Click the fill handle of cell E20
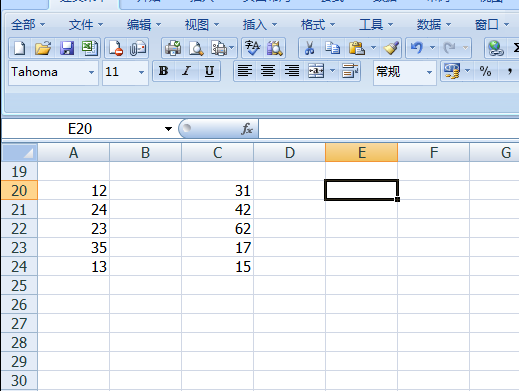The width and height of the screenshot is (519, 391). [x=397, y=199]
